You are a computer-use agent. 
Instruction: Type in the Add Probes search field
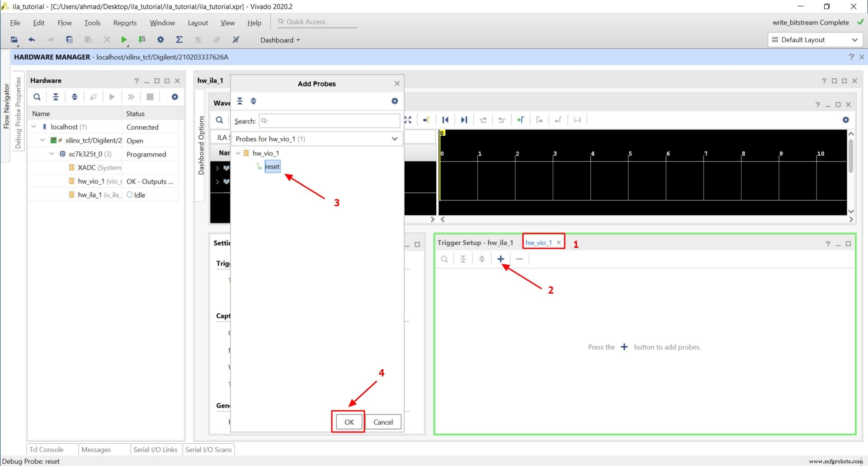coord(329,121)
